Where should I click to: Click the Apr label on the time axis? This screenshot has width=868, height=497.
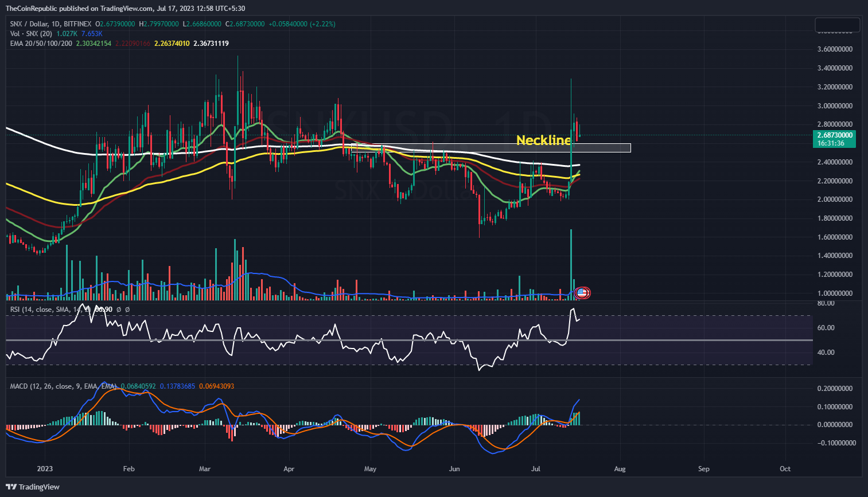[289, 469]
